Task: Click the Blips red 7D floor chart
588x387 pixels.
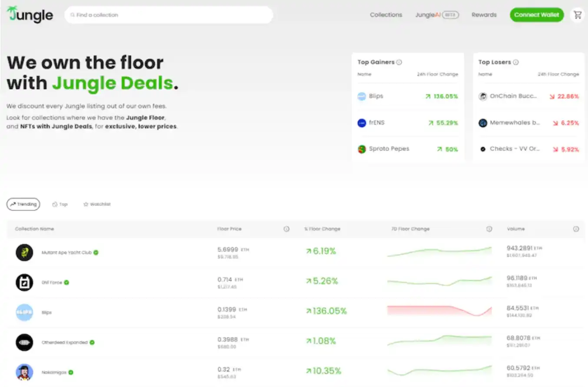Action: [x=439, y=311]
